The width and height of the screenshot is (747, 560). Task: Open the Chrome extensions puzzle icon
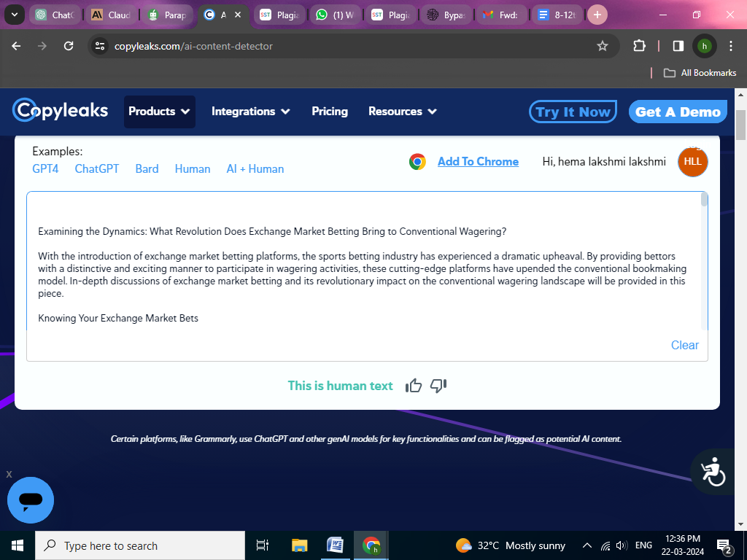(639, 46)
